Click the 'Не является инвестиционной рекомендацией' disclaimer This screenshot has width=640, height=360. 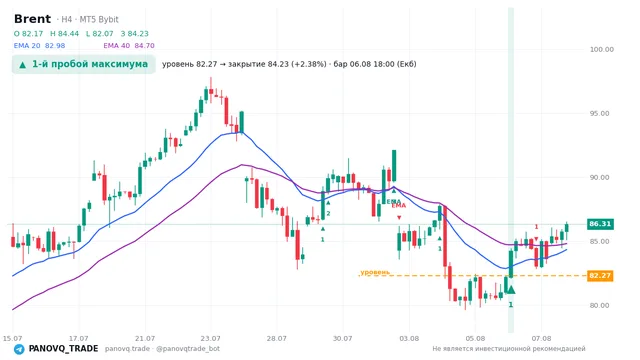point(509,349)
